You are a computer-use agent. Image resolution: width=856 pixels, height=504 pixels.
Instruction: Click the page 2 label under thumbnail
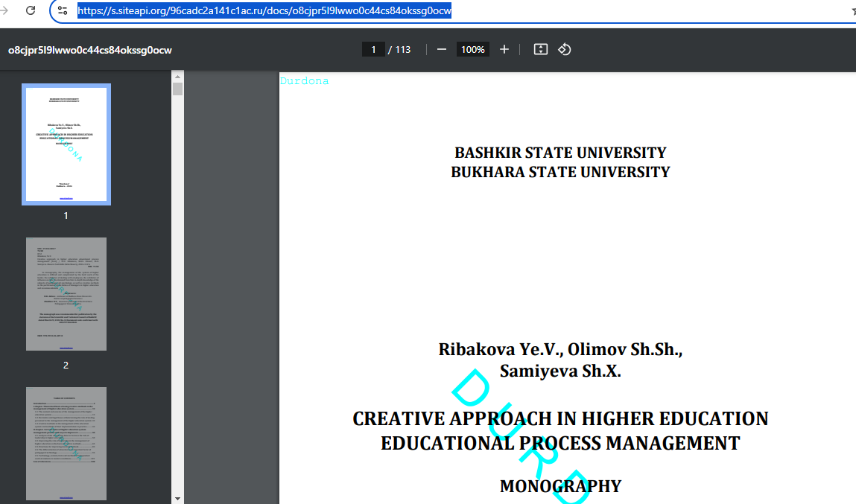click(66, 365)
